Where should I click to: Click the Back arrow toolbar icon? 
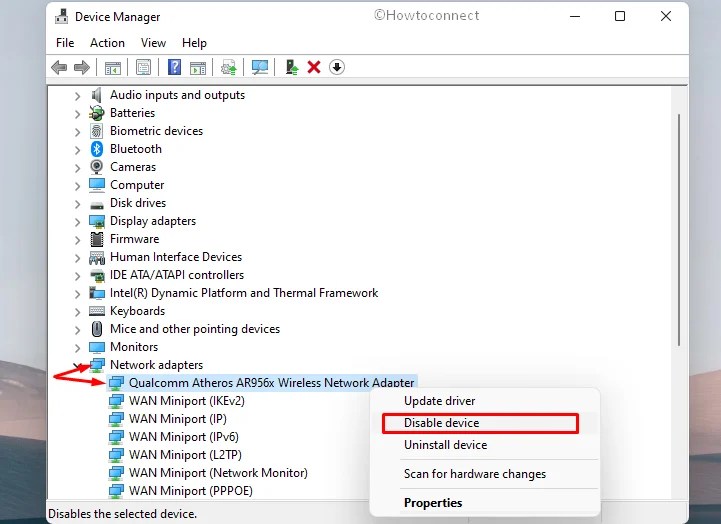tap(59, 68)
